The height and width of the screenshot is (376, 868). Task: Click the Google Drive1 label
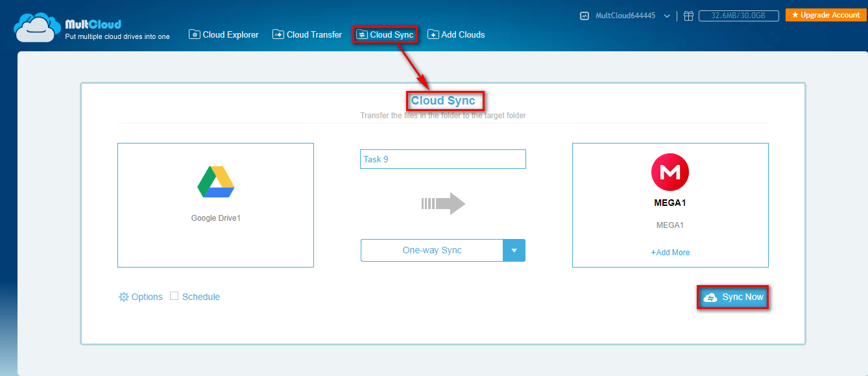point(216,218)
